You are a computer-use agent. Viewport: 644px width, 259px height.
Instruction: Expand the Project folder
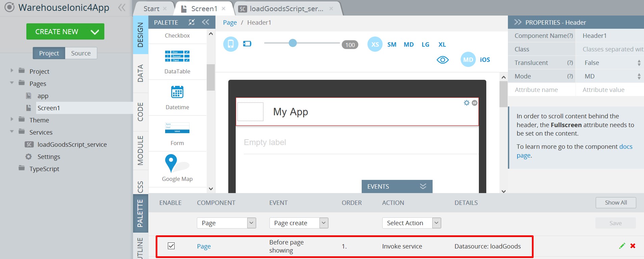pos(12,71)
